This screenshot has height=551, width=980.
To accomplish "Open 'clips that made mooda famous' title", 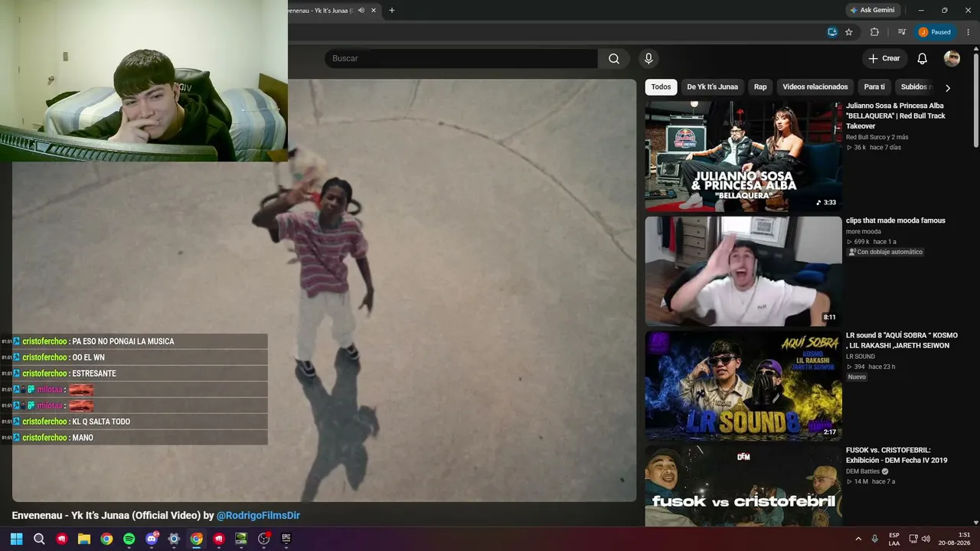I will coord(896,220).
